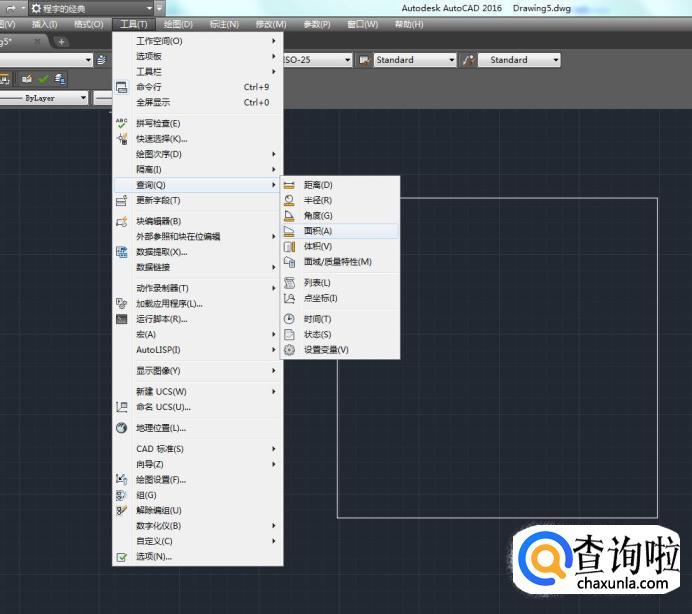Screen dimensions: 692x614
Task: Click the run script icon
Action: point(121,319)
